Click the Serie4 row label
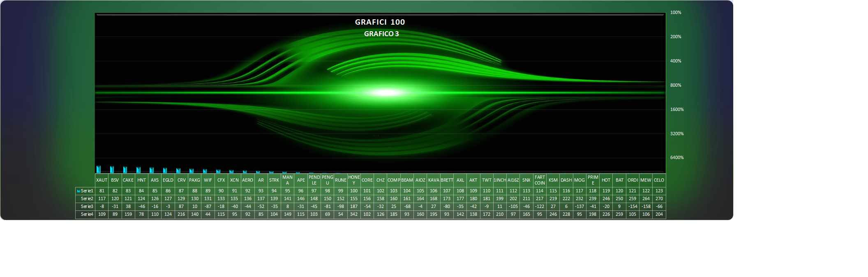Image resolution: width=868 pixels, height=277 pixels. tap(87, 214)
